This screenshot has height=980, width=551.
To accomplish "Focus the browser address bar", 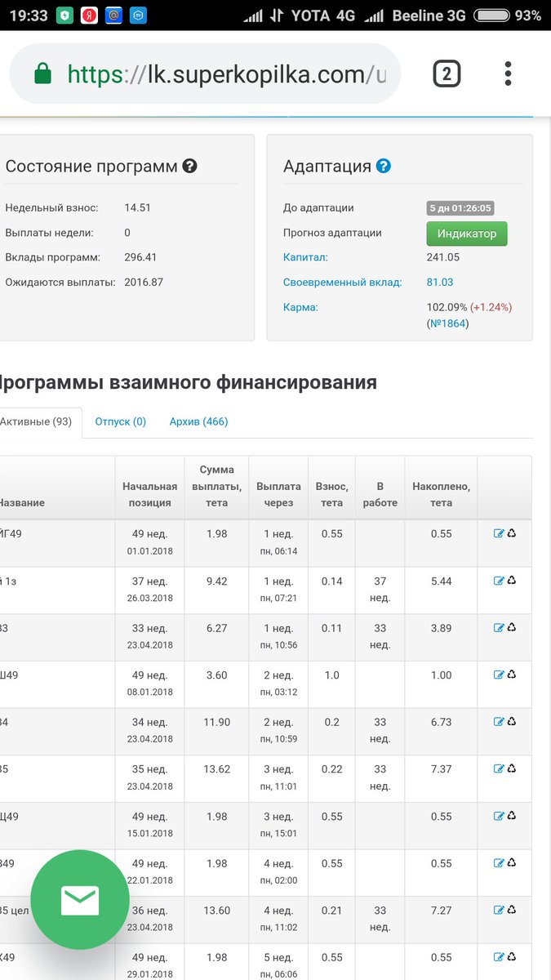I will pos(204,74).
